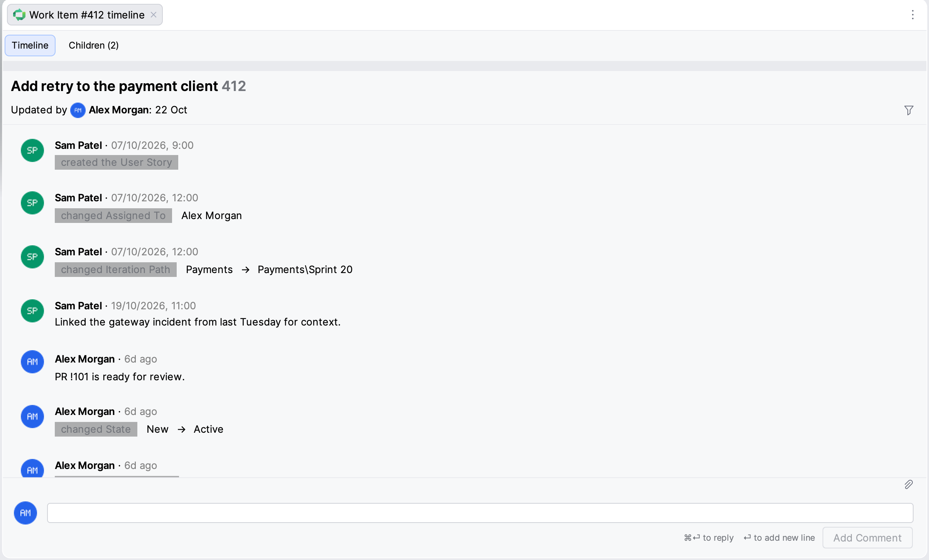Click the '07/10/2026, 9:00' timestamp

(152, 145)
